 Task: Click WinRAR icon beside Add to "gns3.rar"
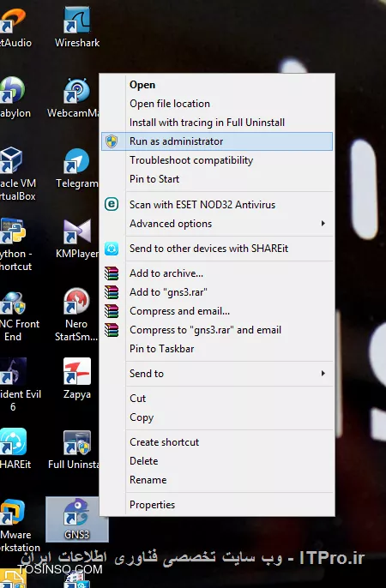[112, 292]
